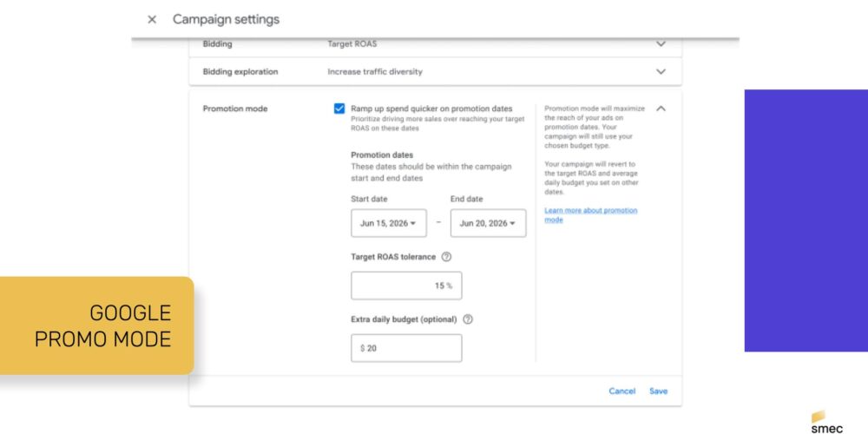Edit the Extra daily budget field
Image resolution: width=868 pixels, height=434 pixels.
[x=406, y=348]
